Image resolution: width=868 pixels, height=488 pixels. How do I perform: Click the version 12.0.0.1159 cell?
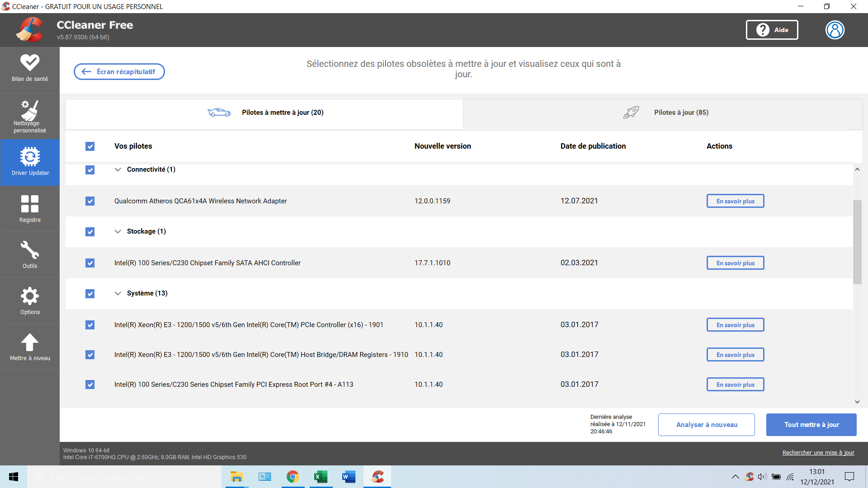coord(432,201)
